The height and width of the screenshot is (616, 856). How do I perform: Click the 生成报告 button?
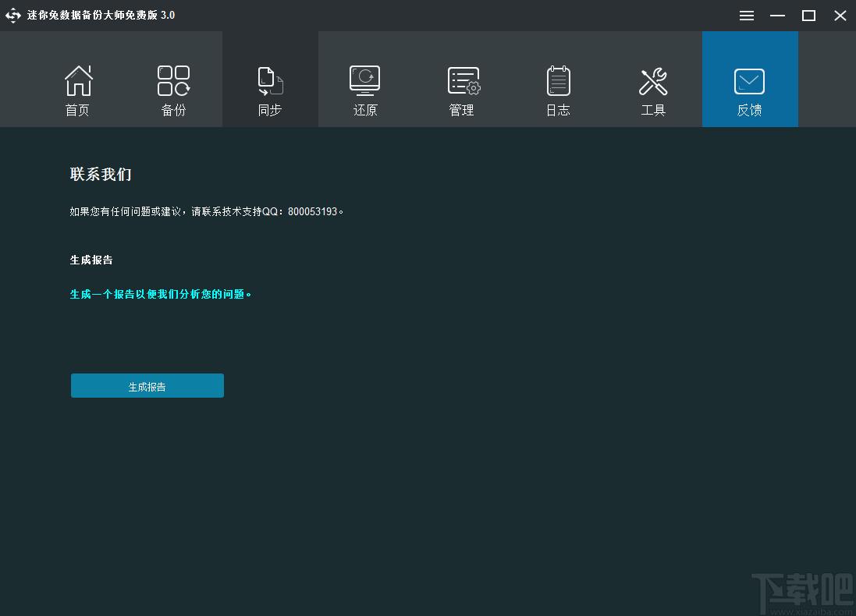[x=147, y=386]
